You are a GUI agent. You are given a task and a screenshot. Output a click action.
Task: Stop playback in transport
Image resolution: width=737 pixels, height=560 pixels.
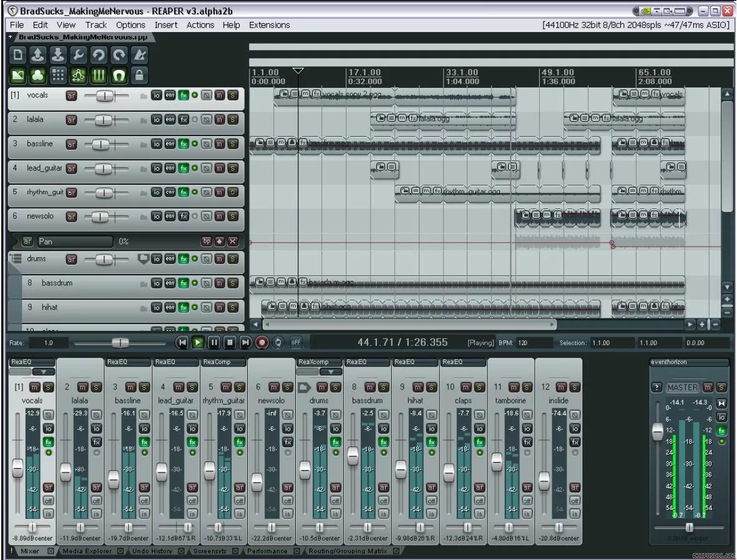pyautogui.click(x=230, y=343)
